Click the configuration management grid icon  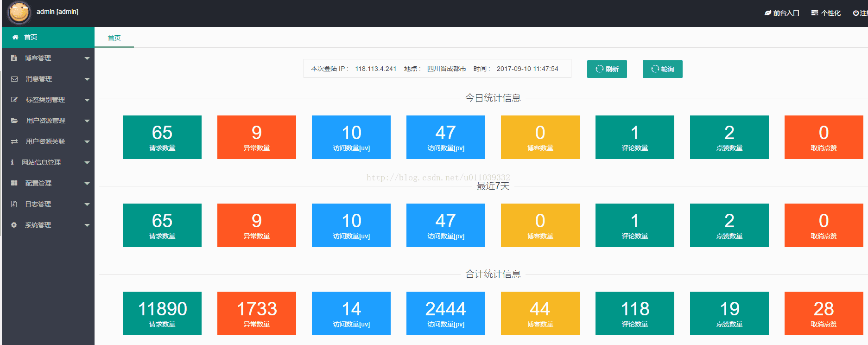(x=14, y=183)
